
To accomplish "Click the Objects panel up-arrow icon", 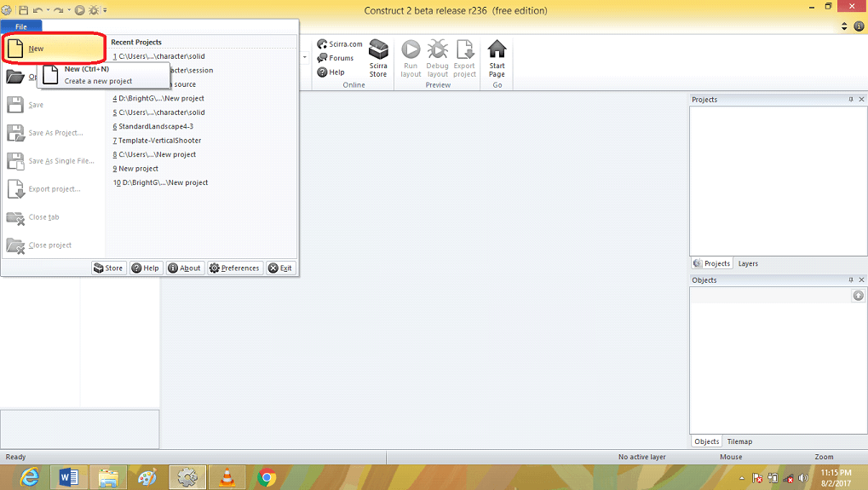I will pyautogui.click(x=858, y=296).
